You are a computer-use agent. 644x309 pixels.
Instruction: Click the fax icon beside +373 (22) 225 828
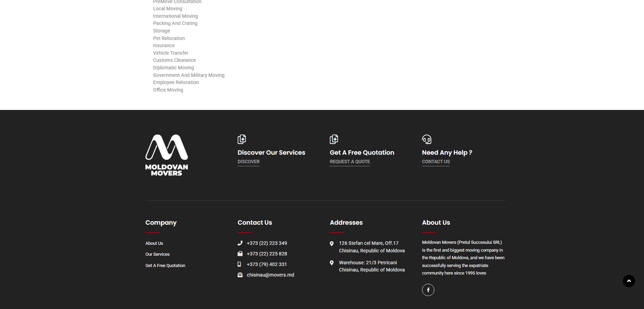click(x=240, y=254)
